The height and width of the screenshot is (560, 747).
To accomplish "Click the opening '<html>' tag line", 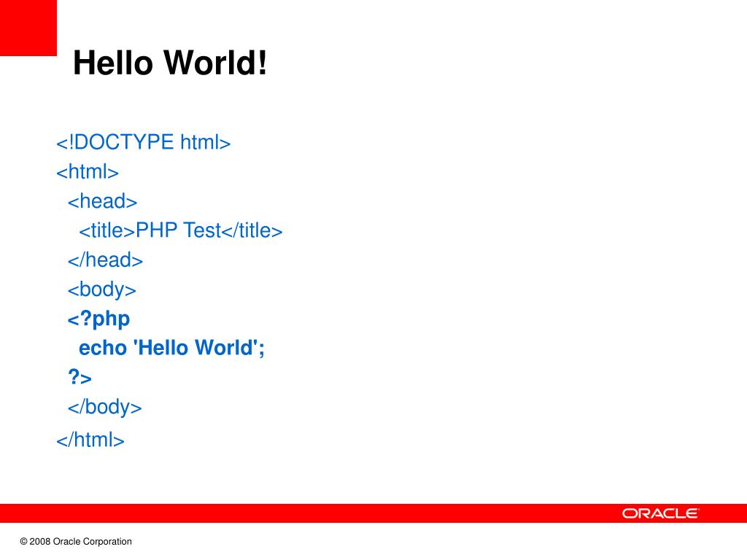I will point(88,171).
